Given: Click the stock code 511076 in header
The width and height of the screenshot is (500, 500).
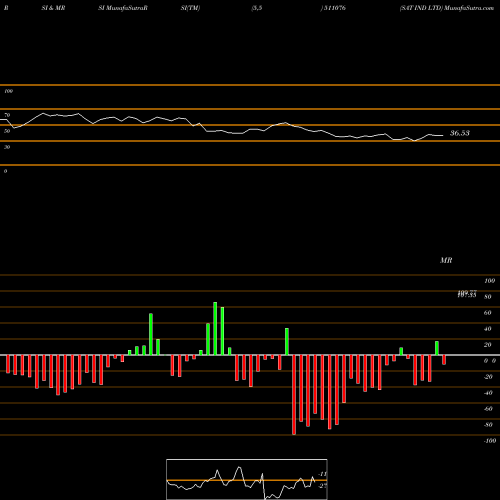Looking at the screenshot, I should coord(334,8).
